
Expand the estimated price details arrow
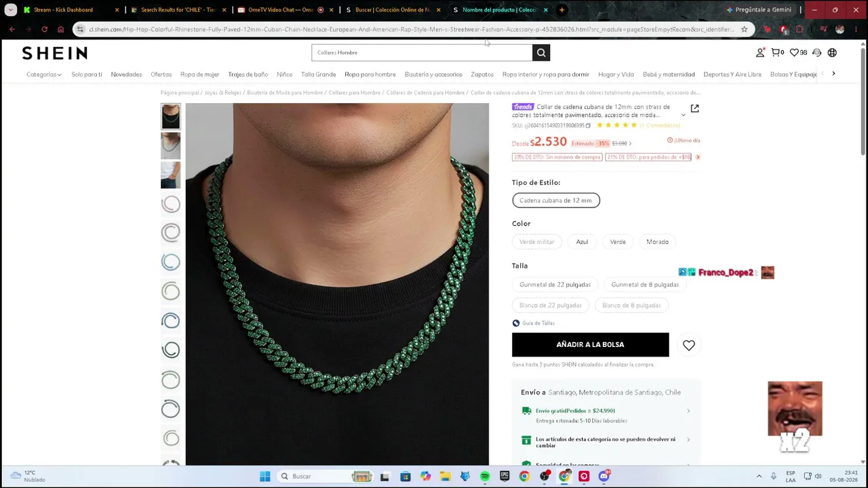coord(630,144)
